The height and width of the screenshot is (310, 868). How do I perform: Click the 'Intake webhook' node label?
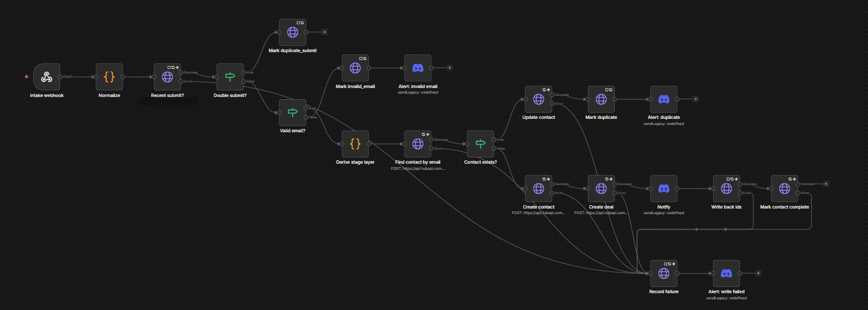[47, 95]
